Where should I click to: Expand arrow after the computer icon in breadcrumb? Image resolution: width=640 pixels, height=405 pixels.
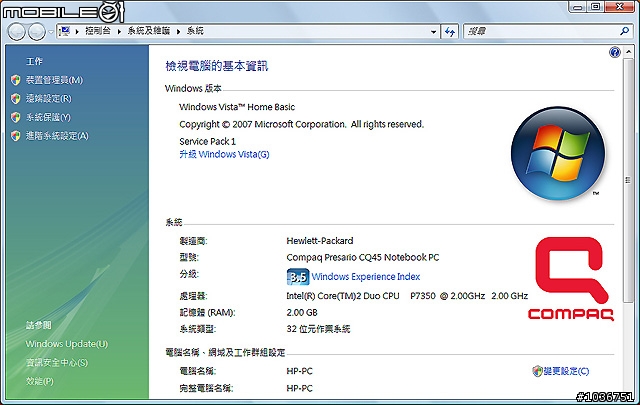point(77,31)
